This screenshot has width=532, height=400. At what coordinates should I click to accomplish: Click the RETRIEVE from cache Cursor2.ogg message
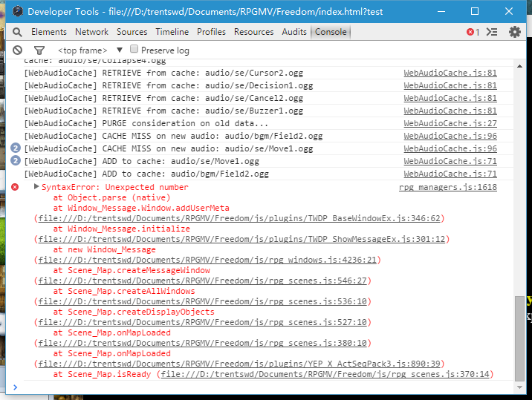[x=163, y=73]
